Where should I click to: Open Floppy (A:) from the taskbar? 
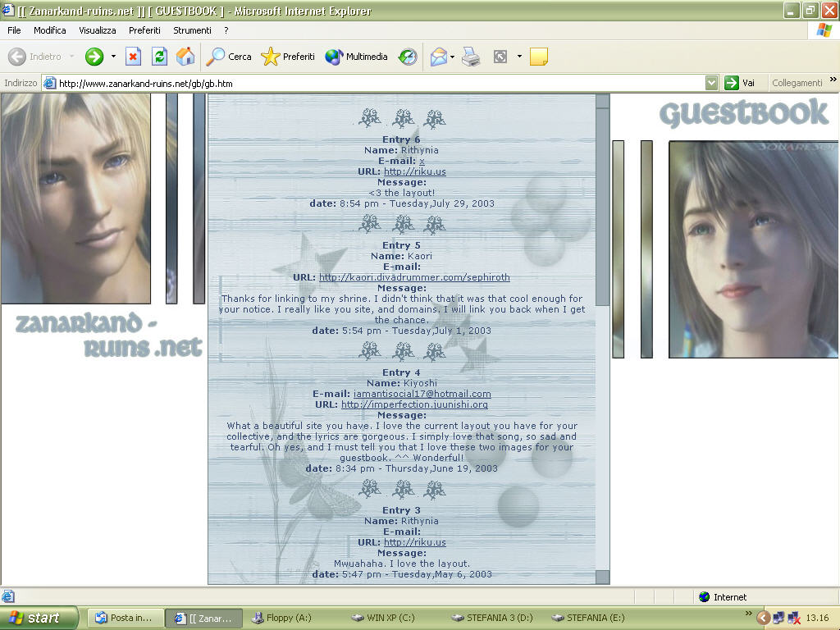pyautogui.click(x=282, y=618)
